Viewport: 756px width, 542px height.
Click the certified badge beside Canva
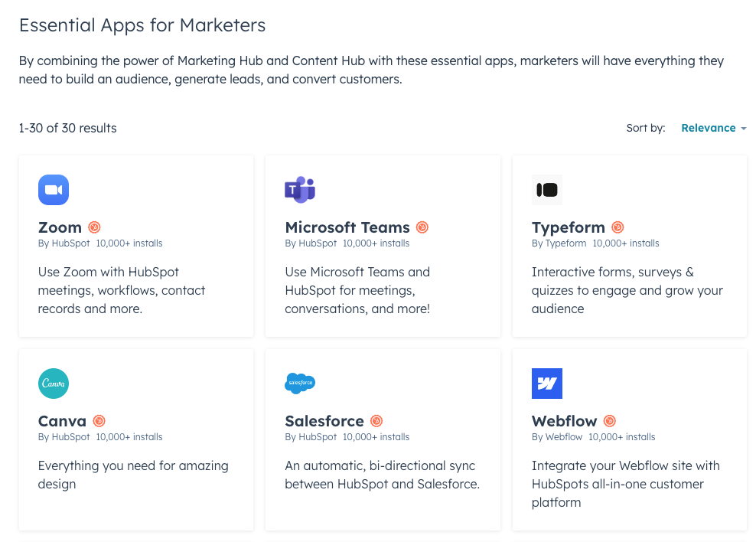pos(99,421)
